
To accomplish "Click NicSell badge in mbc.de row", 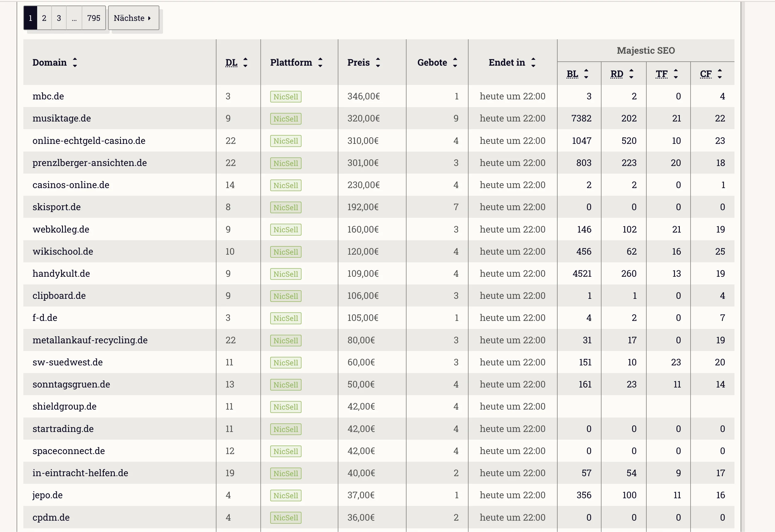I will click(x=286, y=97).
